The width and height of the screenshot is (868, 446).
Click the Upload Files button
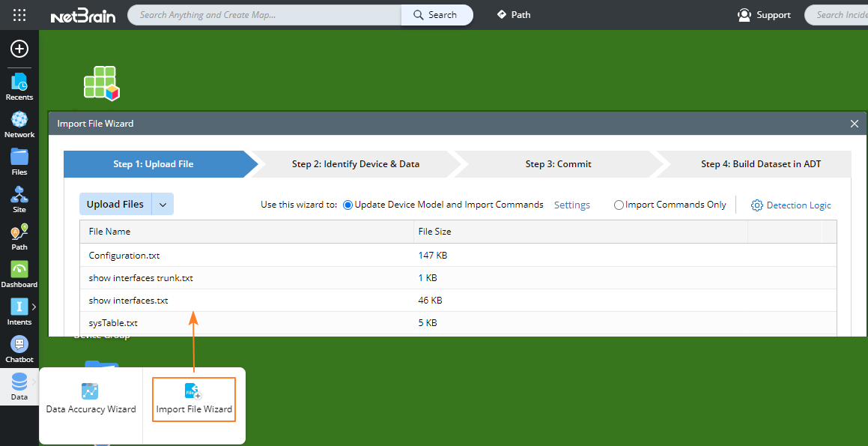pos(115,204)
